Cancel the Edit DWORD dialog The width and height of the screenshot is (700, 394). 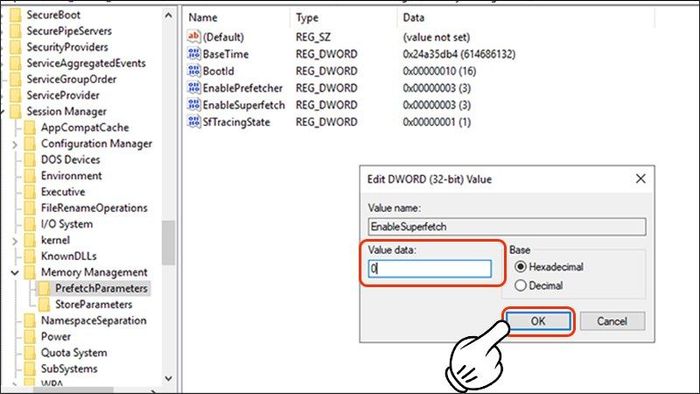point(612,321)
